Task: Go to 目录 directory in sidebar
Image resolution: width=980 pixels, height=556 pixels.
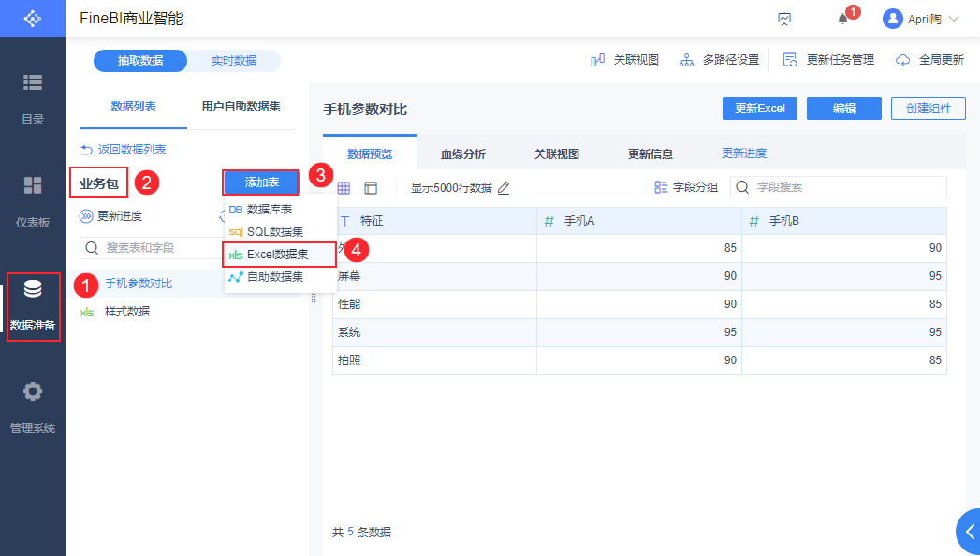Action: tap(33, 97)
